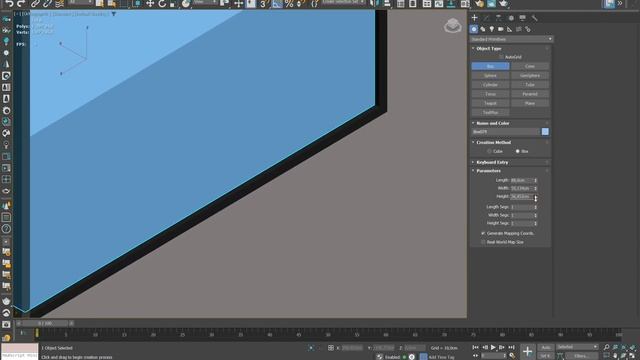Viewport: 640px width, 360px height.
Task: Select the Cameras category icon
Action: pos(501,29)
